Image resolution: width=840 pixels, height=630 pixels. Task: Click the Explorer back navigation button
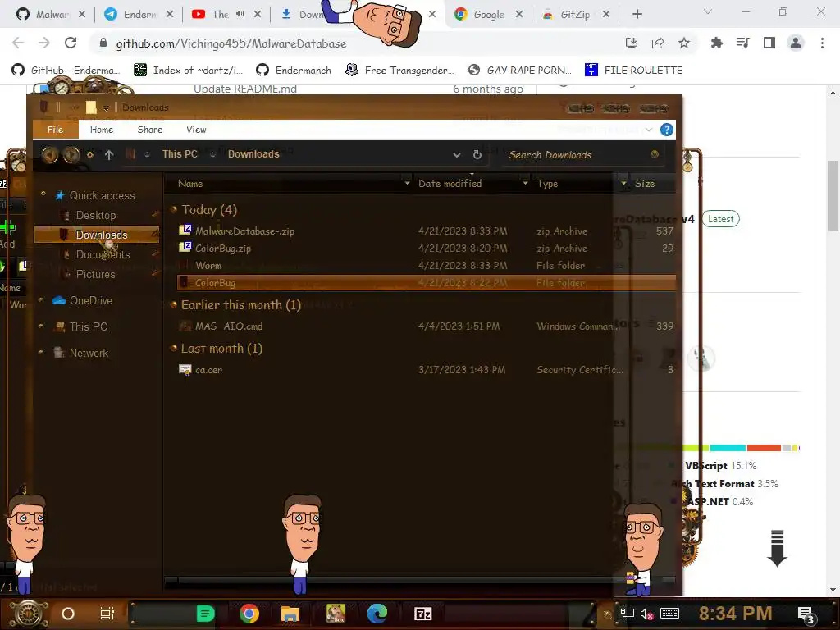pyautogui.click(x=50, y=155)
